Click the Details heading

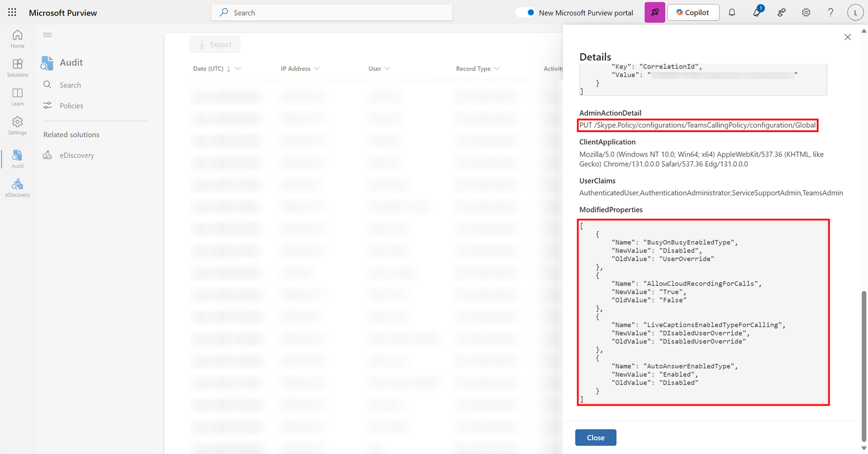[595, 57]
